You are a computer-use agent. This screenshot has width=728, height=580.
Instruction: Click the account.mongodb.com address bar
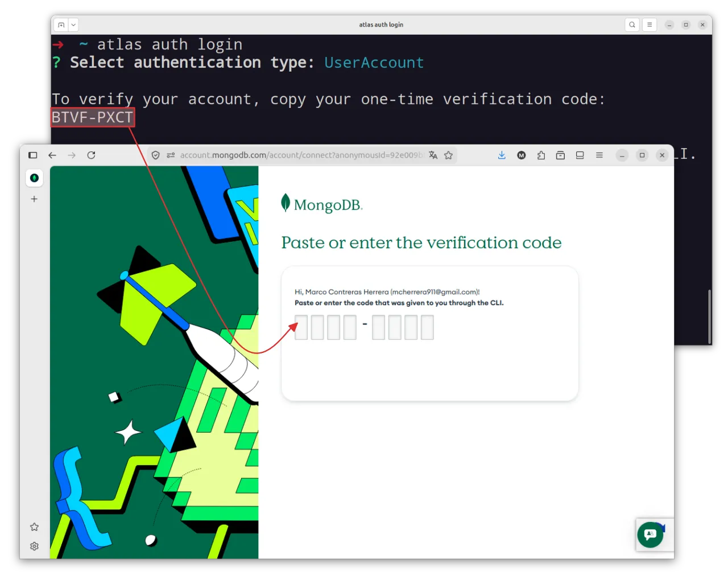click(x=301, y=155)
